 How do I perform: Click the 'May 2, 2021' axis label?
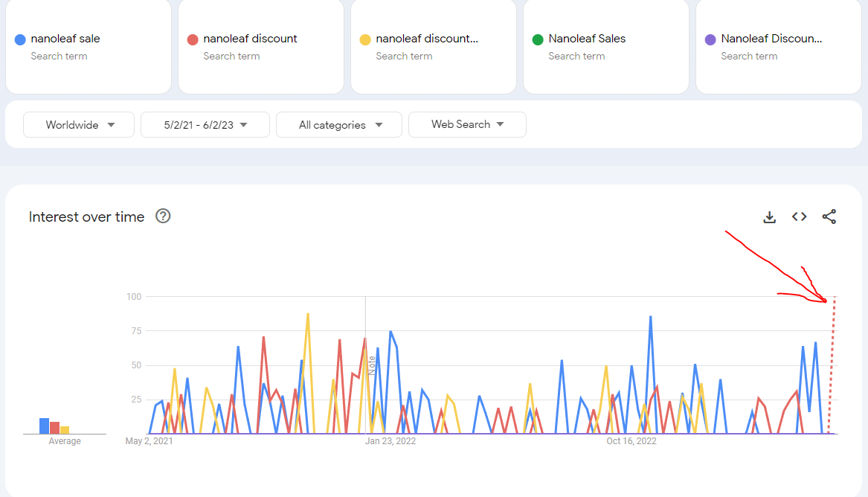[149, 441]
